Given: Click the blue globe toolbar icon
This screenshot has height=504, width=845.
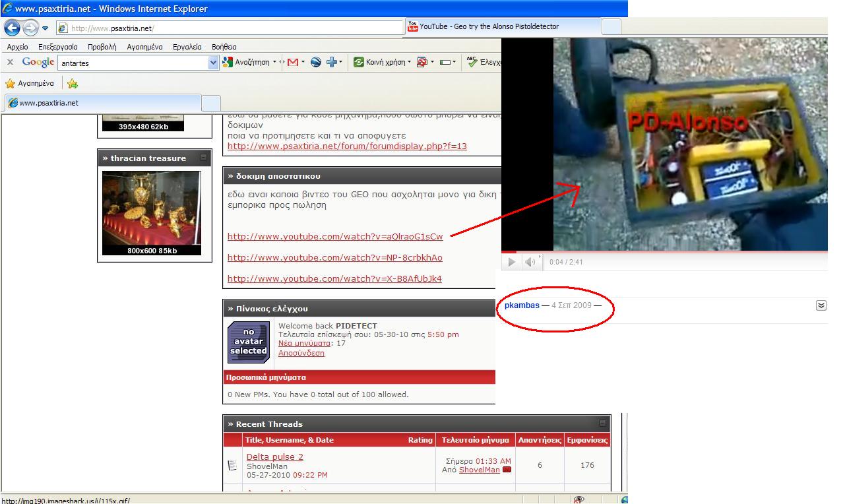Looking at the screenshot, I should (316, 62).
